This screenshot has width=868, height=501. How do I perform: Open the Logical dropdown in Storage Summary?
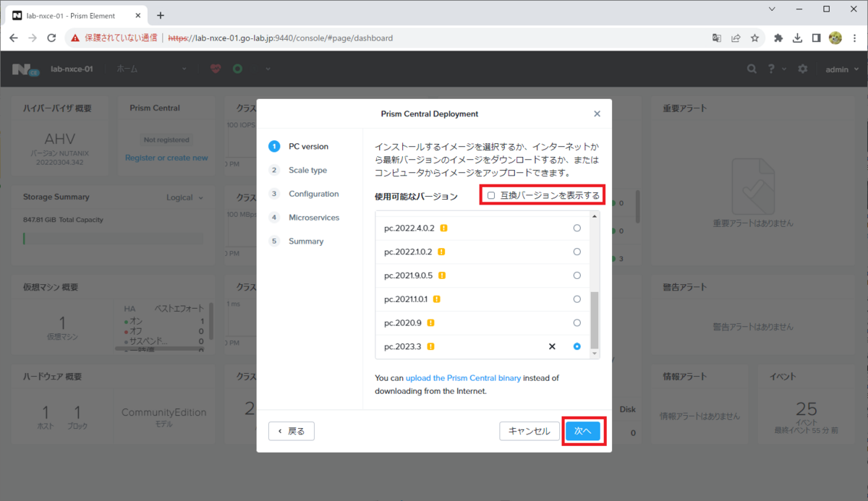[x=184, y=197]
